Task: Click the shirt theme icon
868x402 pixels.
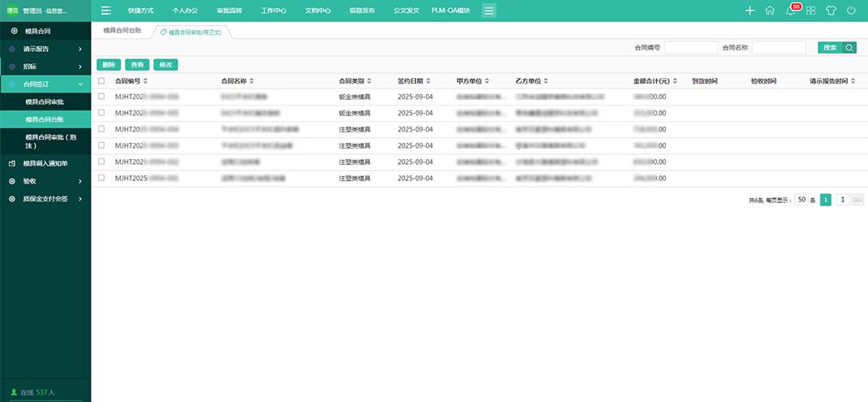Action: [831, 11]
